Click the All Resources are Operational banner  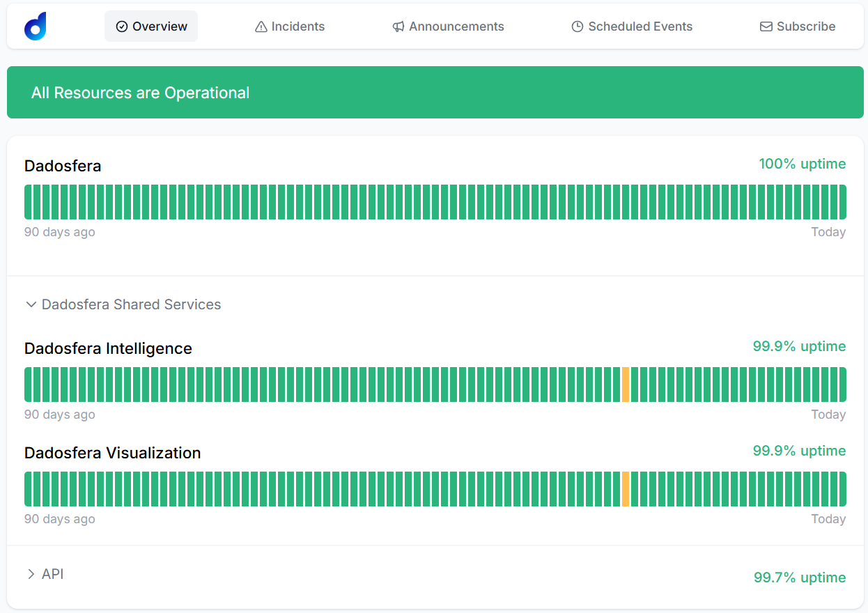click(x=435, y=93)
